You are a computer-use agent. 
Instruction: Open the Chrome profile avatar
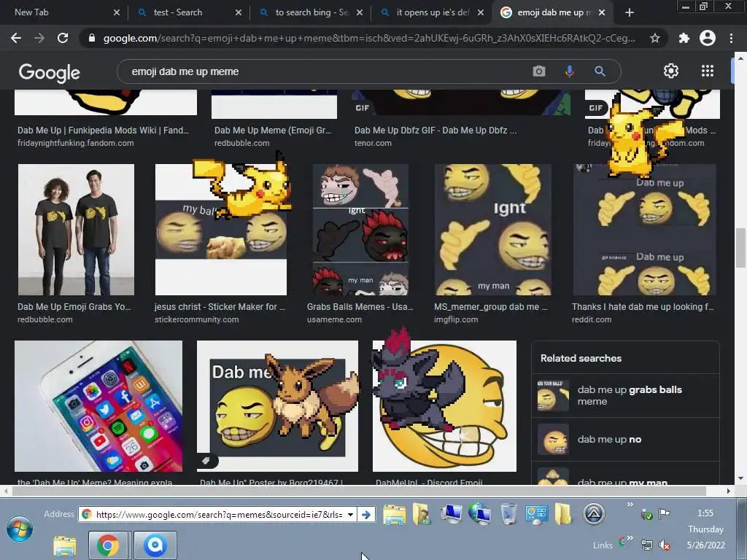708,38
